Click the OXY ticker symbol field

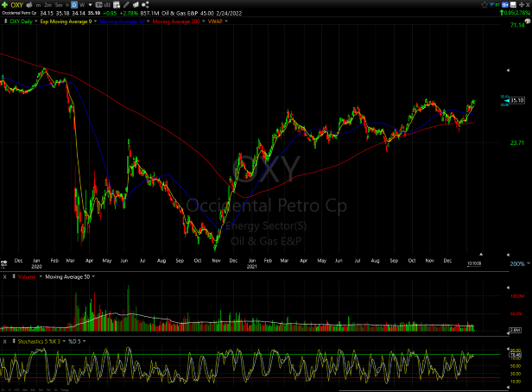pyautogui.click(x=15, y=4)
